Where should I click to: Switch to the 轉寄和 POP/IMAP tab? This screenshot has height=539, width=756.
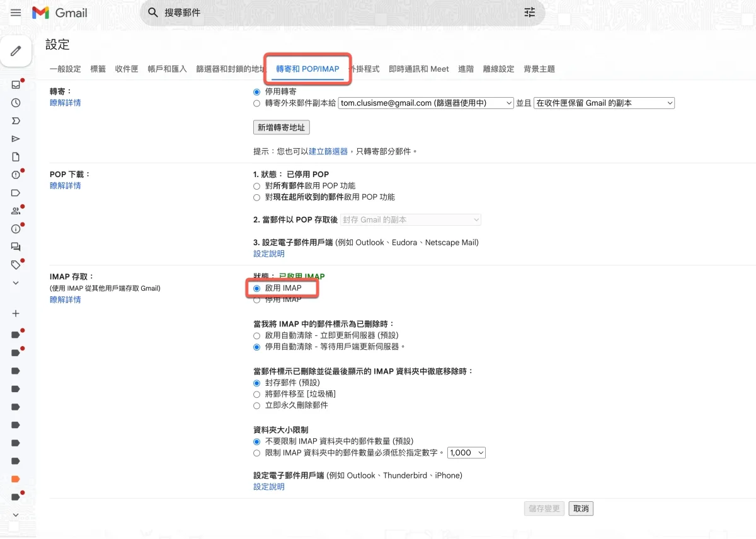[x=307, y=69]
